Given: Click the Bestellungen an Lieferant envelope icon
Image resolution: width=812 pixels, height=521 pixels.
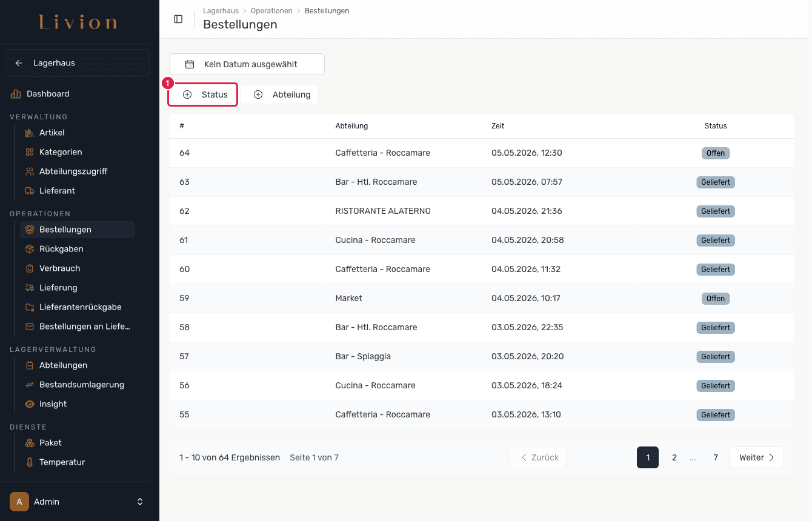Looking at the screenshot, I should (x=30, y=327).
